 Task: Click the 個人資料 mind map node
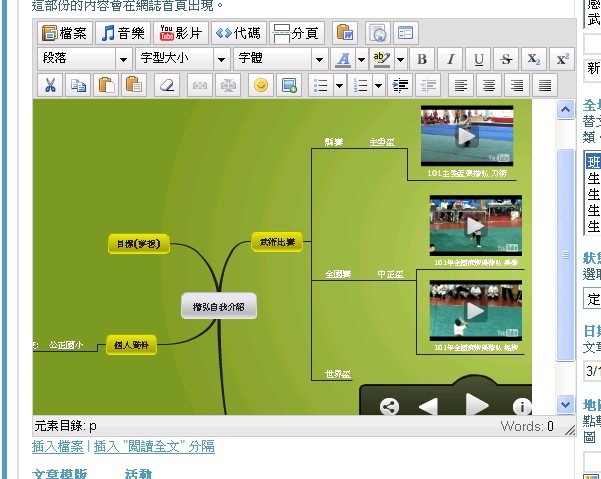coord(131,345)
